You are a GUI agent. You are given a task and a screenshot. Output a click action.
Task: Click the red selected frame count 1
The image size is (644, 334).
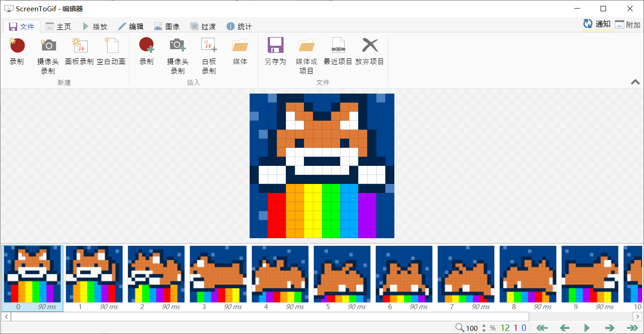point(516,328)
